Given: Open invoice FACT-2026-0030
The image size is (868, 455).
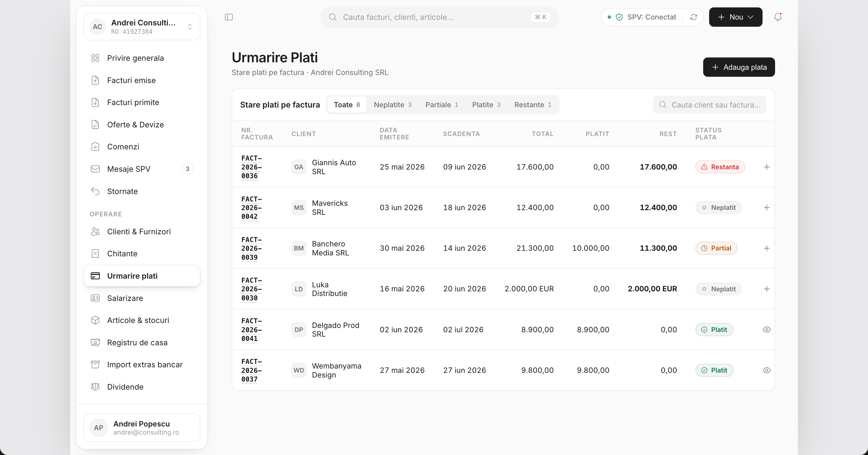Looking at the screenshot, I should [251, 289].
